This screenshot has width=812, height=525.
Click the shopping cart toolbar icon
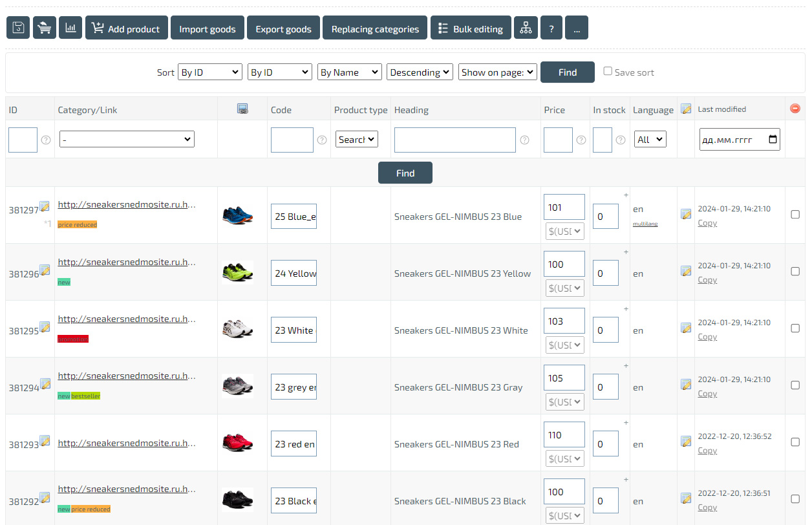click(45, 28)
